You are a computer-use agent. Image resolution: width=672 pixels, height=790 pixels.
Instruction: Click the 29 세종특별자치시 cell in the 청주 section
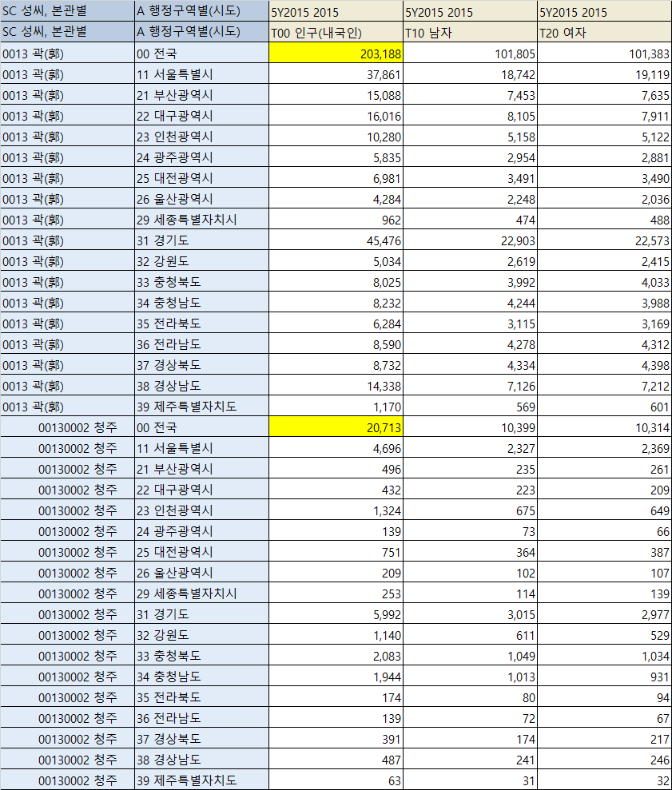[201, 593]
